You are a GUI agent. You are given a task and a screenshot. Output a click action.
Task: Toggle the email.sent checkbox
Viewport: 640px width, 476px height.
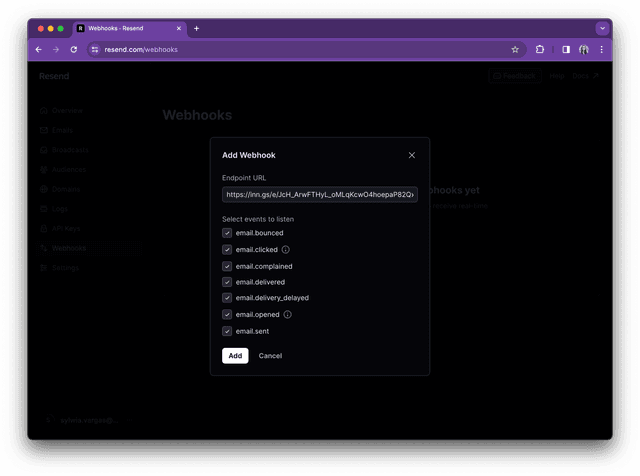pyautogui.click(x=227, y=331)
